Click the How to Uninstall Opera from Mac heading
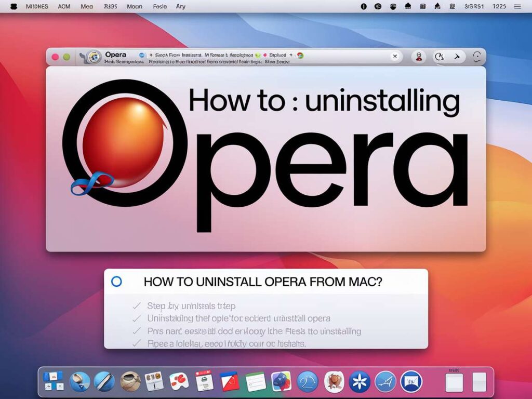The height and width of the screenshot is (399, 532). coord(263,282)
